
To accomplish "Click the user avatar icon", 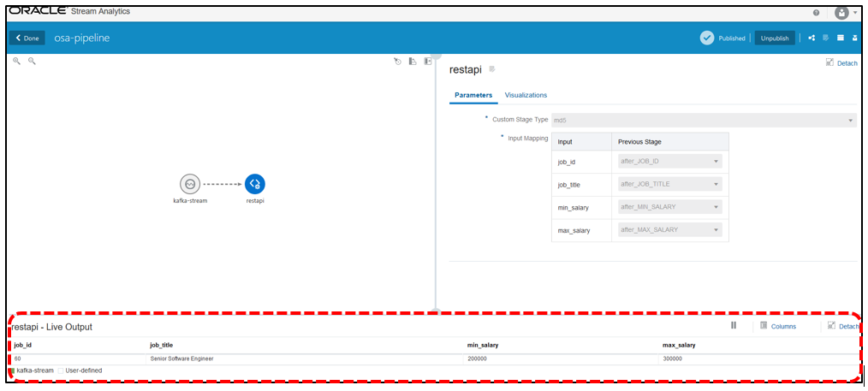I will 841,13.
